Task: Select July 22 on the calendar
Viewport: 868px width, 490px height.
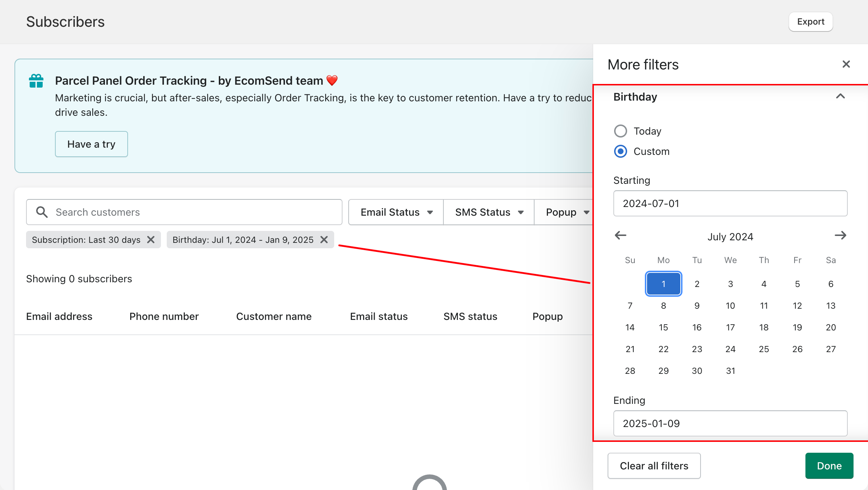Action: click(x=664, y=349)
